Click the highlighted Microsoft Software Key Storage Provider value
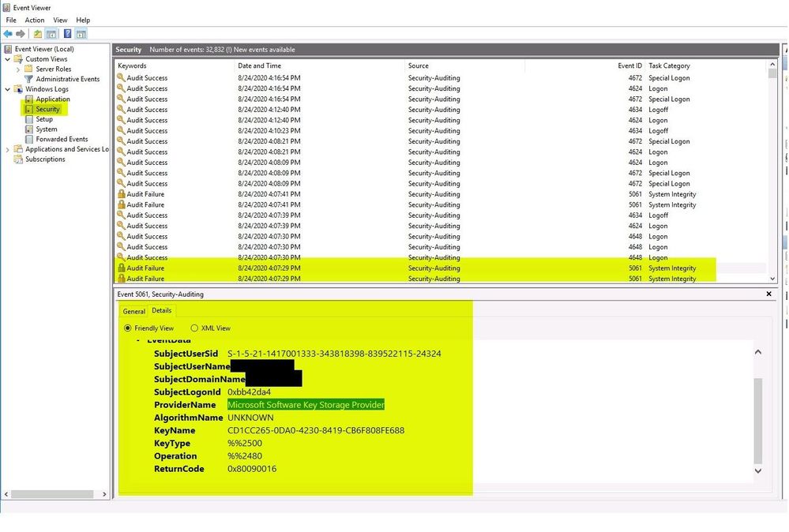Screen dimensions: 789x532 (x=306, y=405)
